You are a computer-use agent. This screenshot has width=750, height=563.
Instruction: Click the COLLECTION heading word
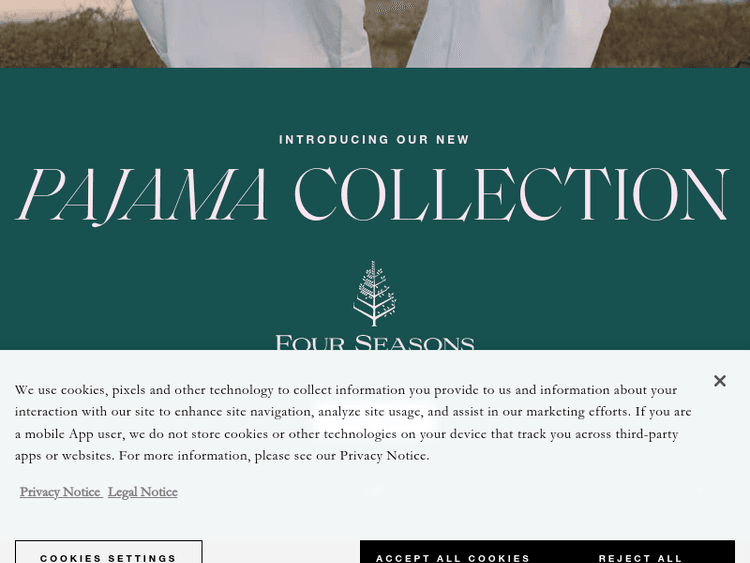tap(511, 194)
